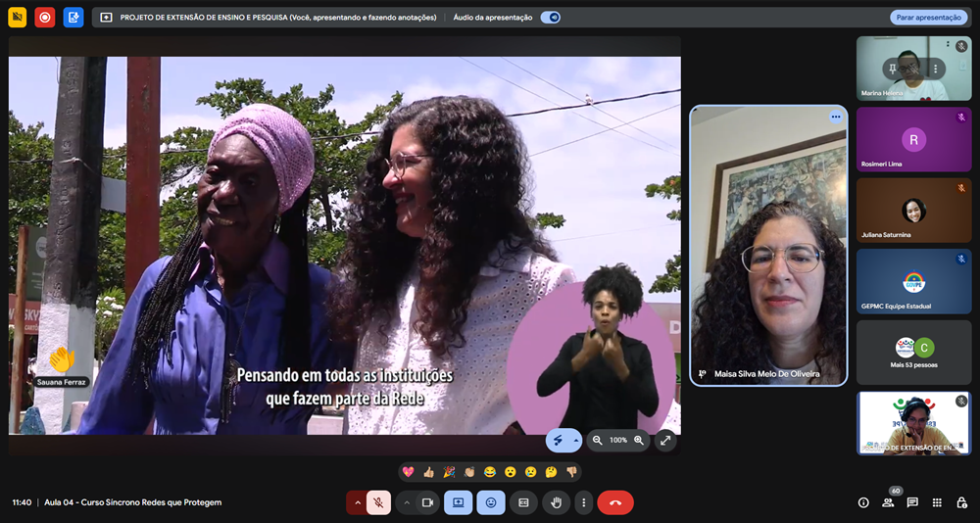
Task: Raise your hand in the meeting
Action: tap(557, 502)
